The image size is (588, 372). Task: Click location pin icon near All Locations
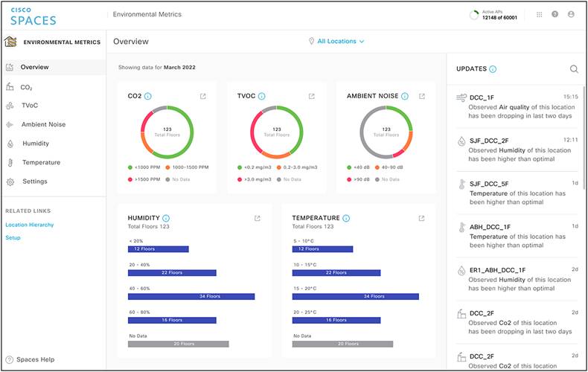(x=311, y=41)
